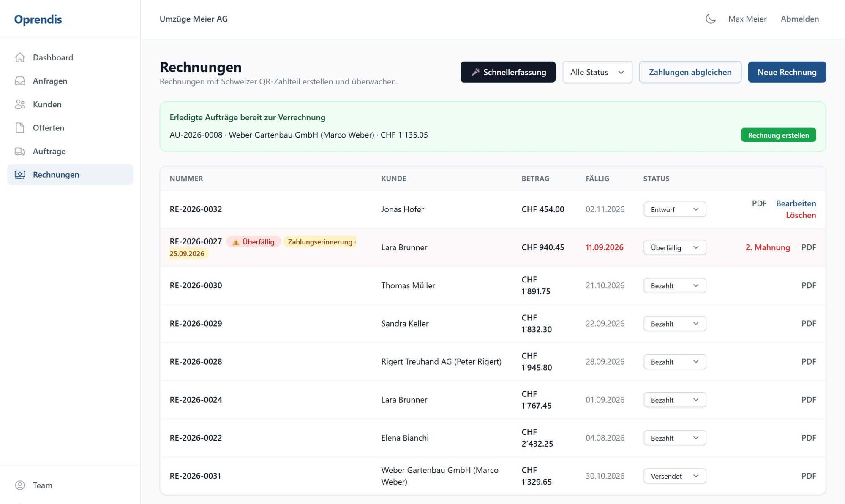The height and width of the screenshot is (504, 845).
Task: Change status of RE-2026-0030 Thomas Müller
Action: (675, 286)
